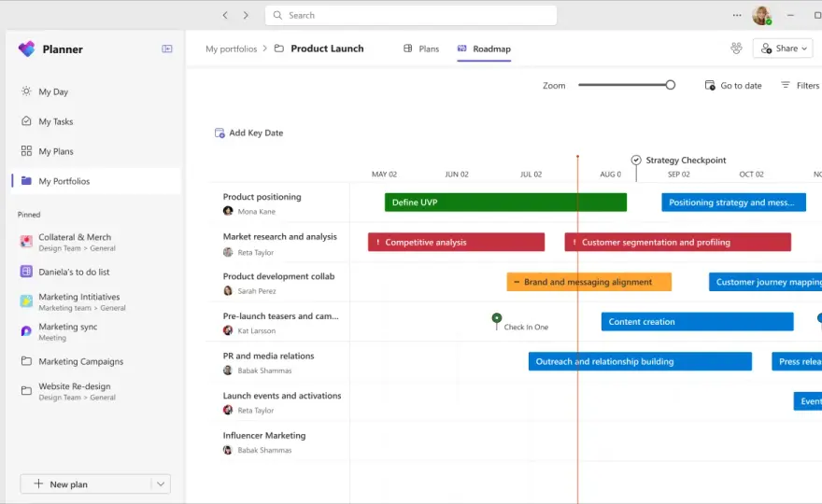Click Sarah Perez's avatar
822x504 pixels.
click(x=228, y=291)
